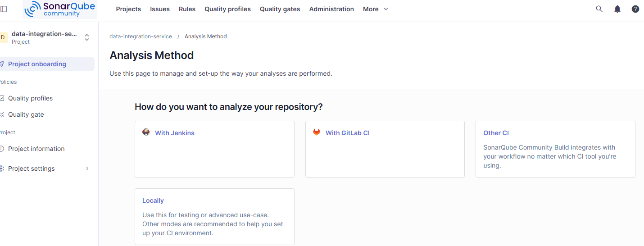Select the Other CI option
This screenshot has height=246, width=644.
pos(555,149)
